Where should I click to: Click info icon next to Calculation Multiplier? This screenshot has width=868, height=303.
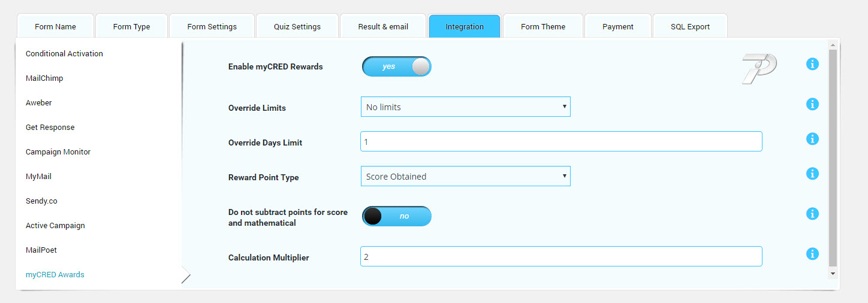812,254
